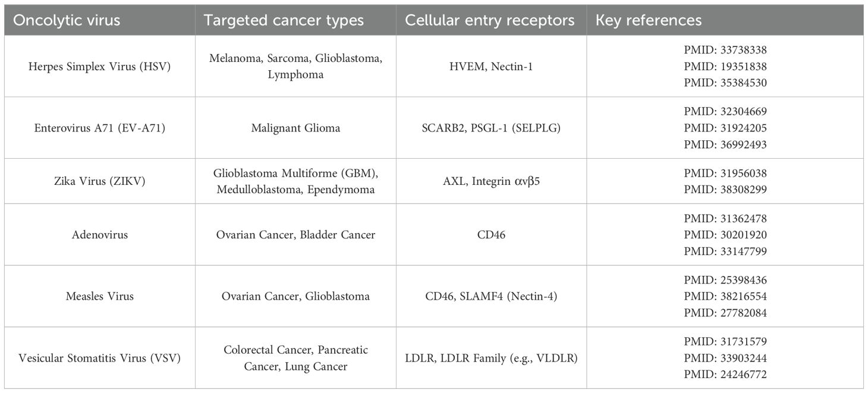
Task: Click the 'HVEM, Nectin-1' receptor cell
Action: [490, 67]
